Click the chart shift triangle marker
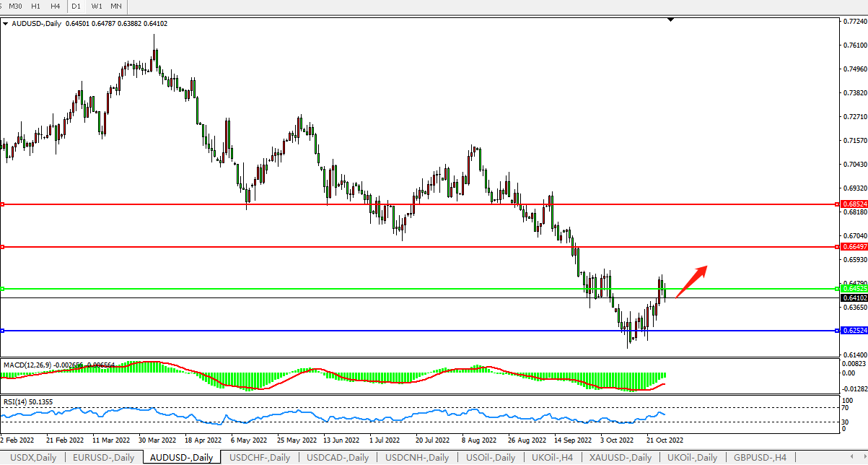868x465 pixels. tap(671, 20)
